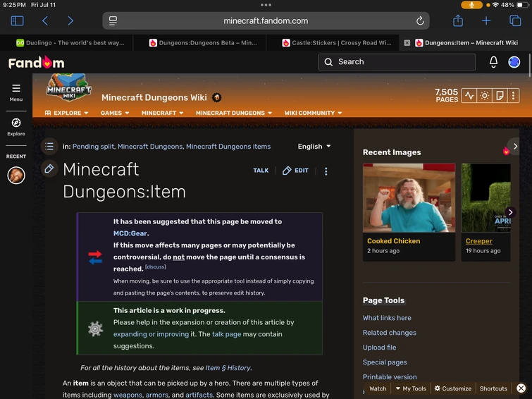Open Upload file
The image size is (532, 399).
[379, 348]
